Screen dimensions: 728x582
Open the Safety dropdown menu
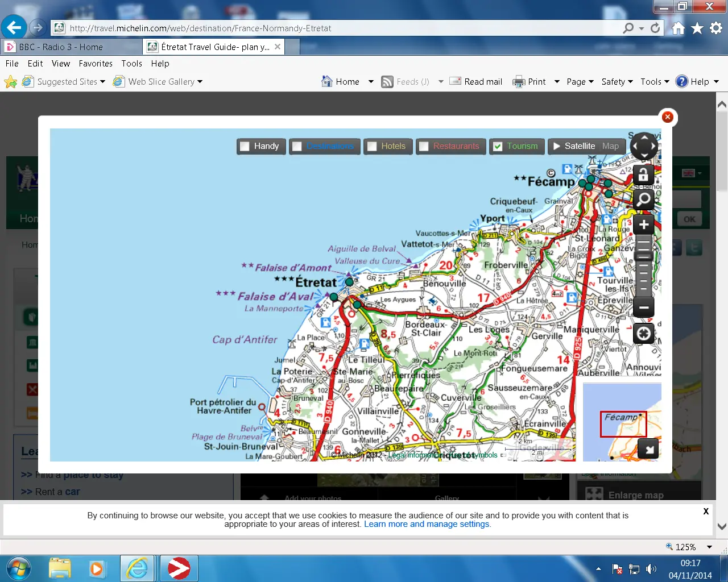click(x=617, y=82)
